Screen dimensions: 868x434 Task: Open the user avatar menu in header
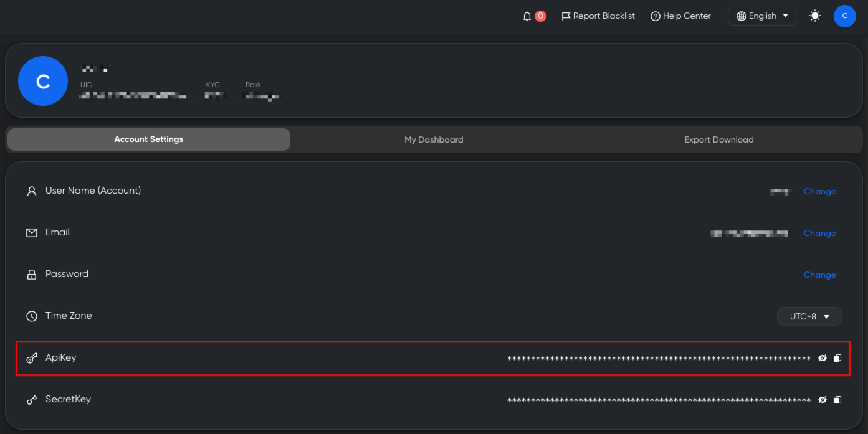click(844, 16)
